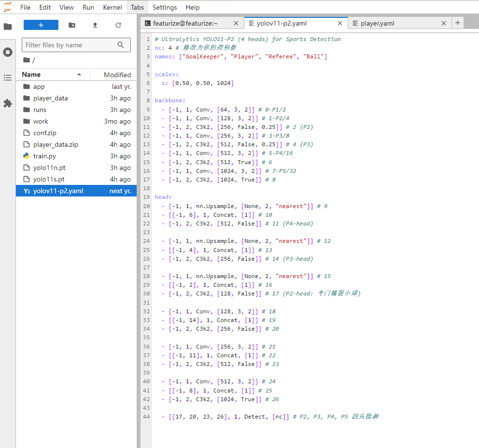
Task: Open the File Browser sidebar panel
Action: pyautogui.click(x=8, y=27)
